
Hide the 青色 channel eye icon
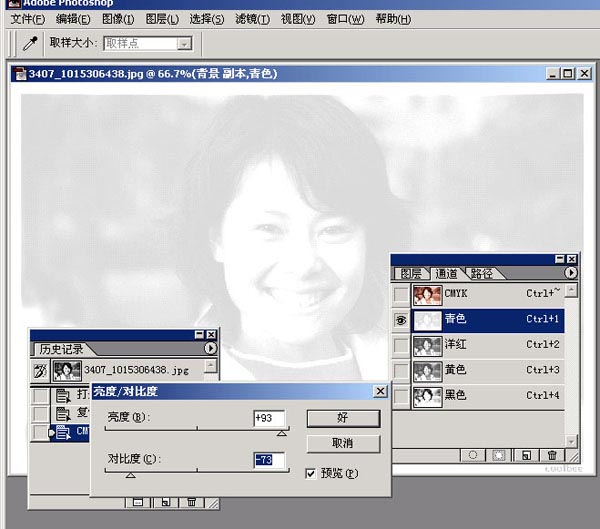(401, 320)
